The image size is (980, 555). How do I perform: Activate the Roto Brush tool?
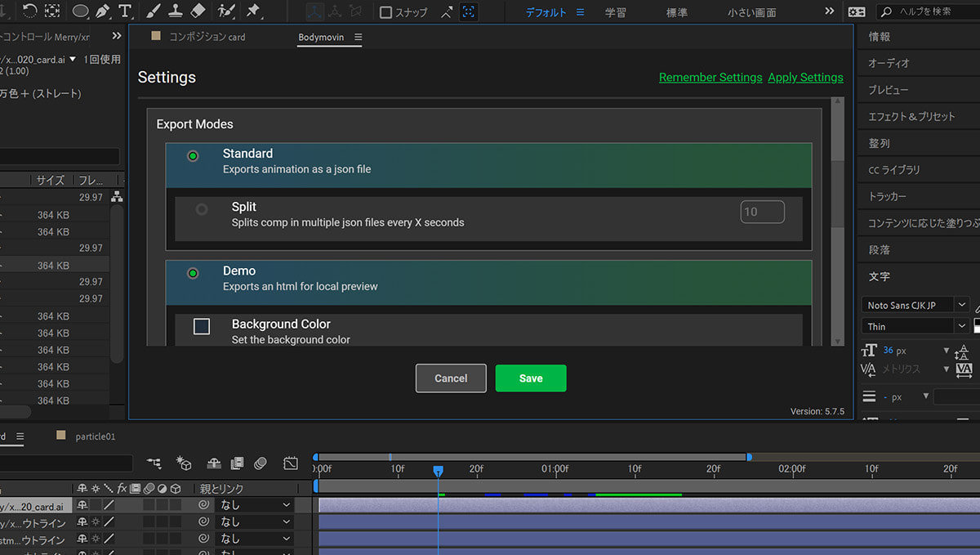click(x=226, y=11)
